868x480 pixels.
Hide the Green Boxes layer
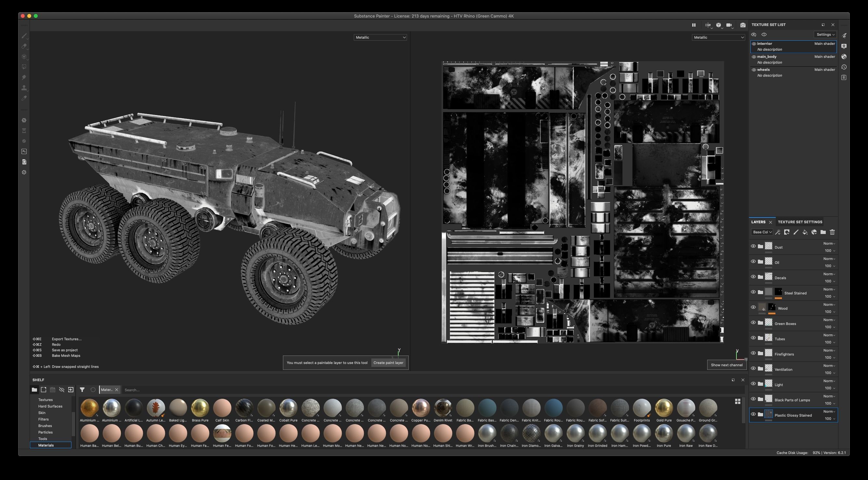pos(753,323)
